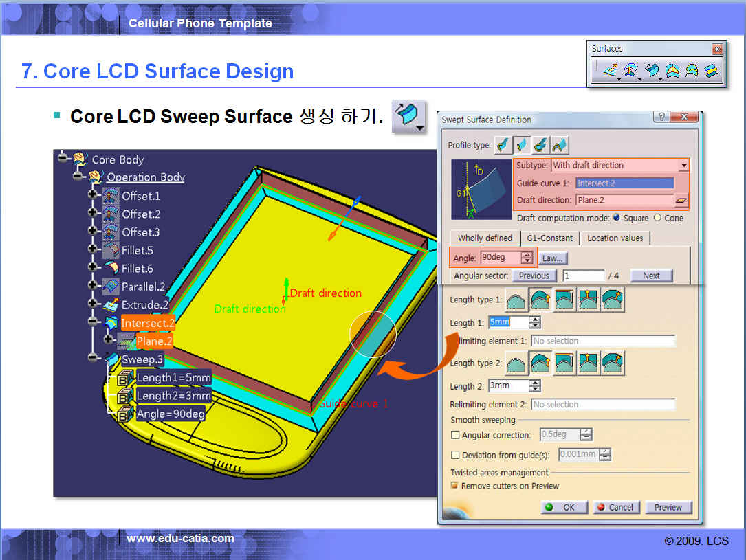Click the Length 2 input field
The image size is (746, 560).
tap(508, 386)
